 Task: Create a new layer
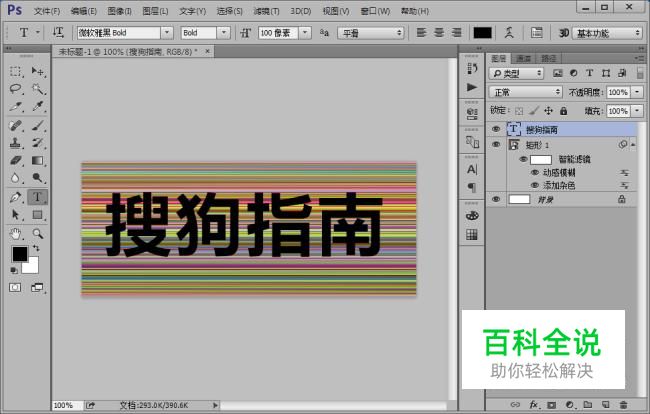coord(606,404)
